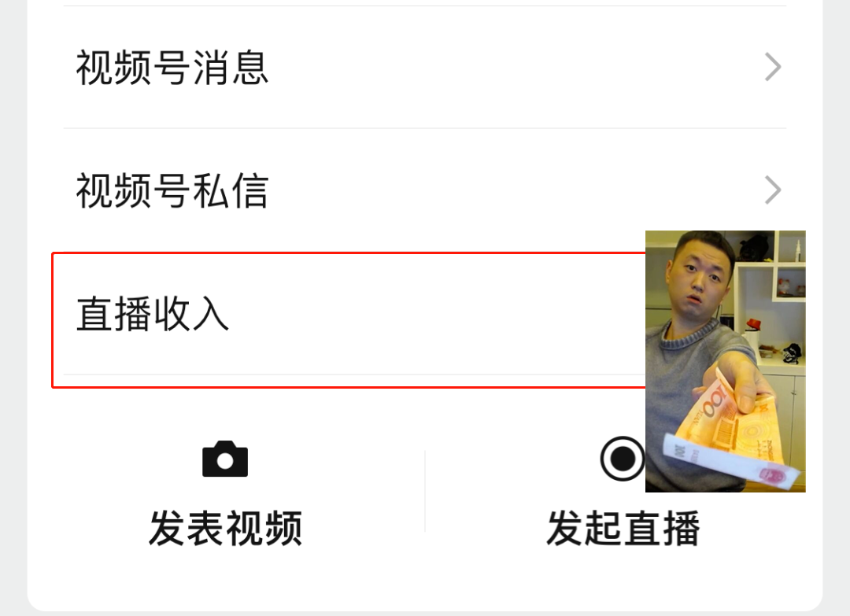Click the 发表视频 text label
The width and height of the screenshot is (850, 616).
(x=225, y=528)
